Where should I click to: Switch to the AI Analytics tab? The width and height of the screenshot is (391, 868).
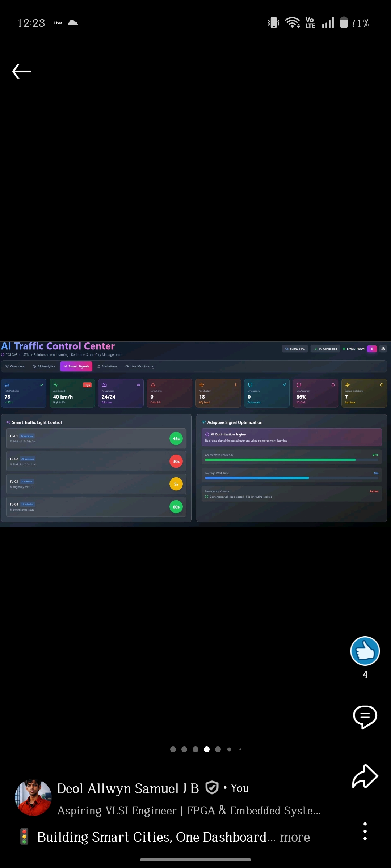[x=44, y=366]
